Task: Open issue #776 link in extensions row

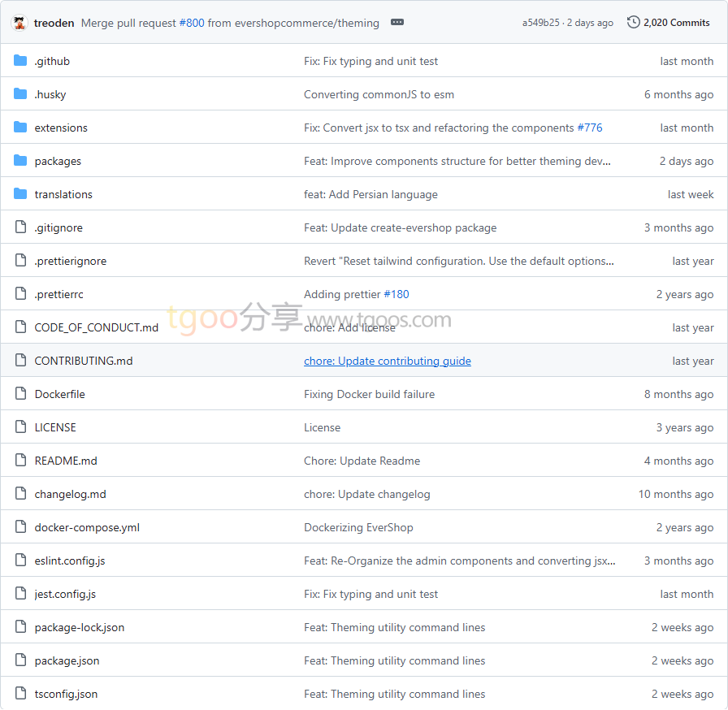Action: 590,128
